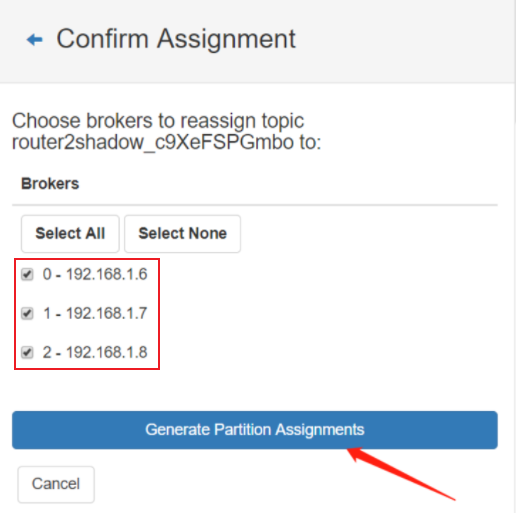This screenshot has height=513, width=516.
Task: Toggle the checkbox for broker 1
Action: click(x=27, y=314)
